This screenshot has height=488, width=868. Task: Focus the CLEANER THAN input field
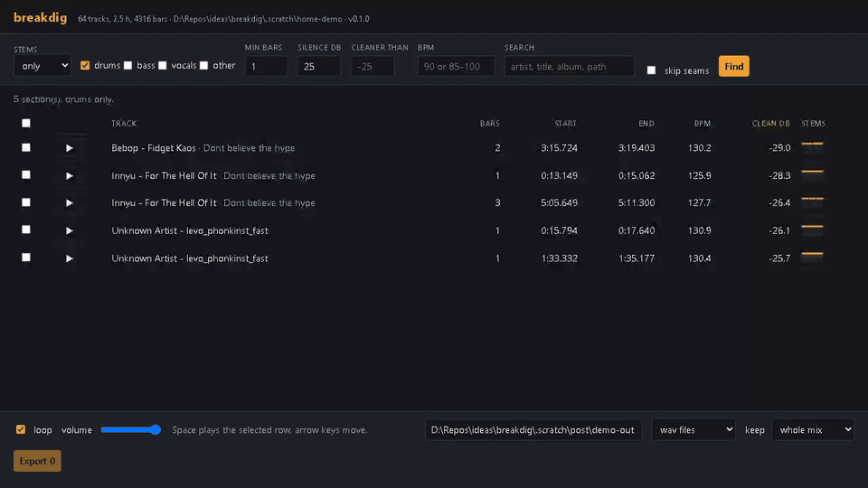[373, 66]
